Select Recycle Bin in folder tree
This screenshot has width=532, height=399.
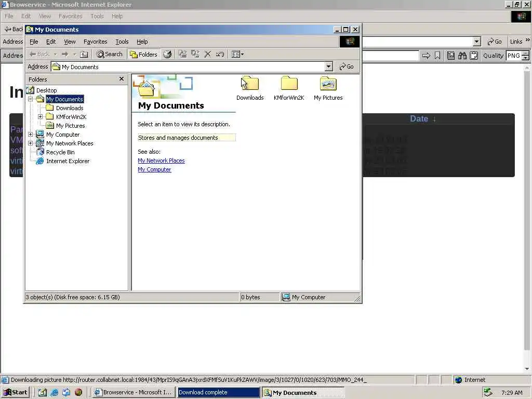click(x=60, y=152)
